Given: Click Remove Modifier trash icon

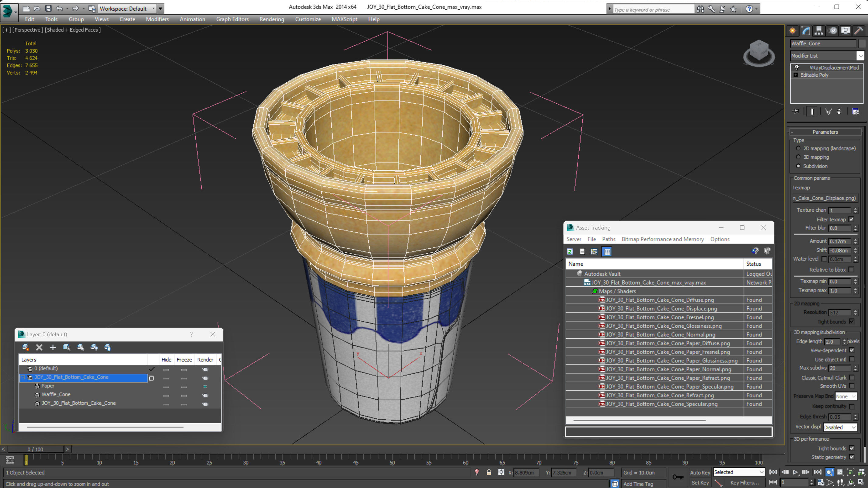Looking at the screenshot, I should (x=839, y=111).
